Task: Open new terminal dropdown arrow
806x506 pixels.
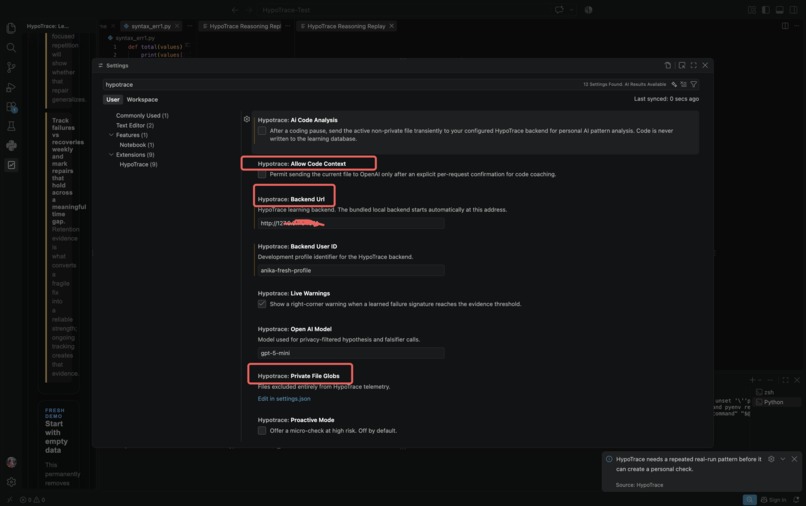Action: click(x=760, y=380)
